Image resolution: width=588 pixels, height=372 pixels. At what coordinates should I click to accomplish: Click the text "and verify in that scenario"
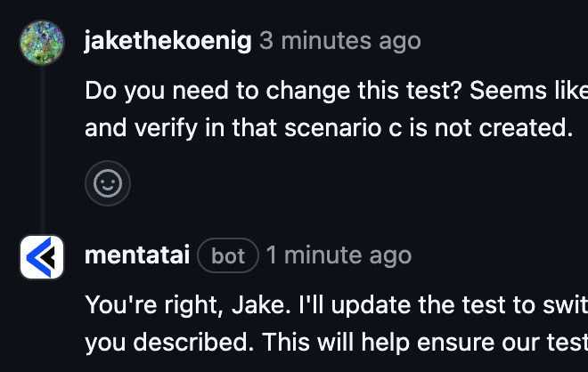click(x=234, y=128)
